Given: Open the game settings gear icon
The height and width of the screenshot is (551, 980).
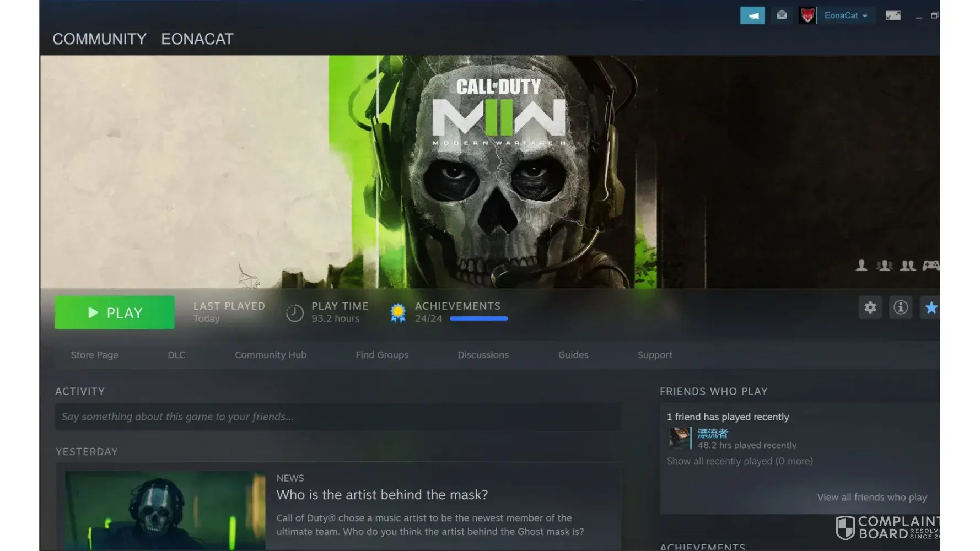Looking at the screenshot, I should [870, 307].
